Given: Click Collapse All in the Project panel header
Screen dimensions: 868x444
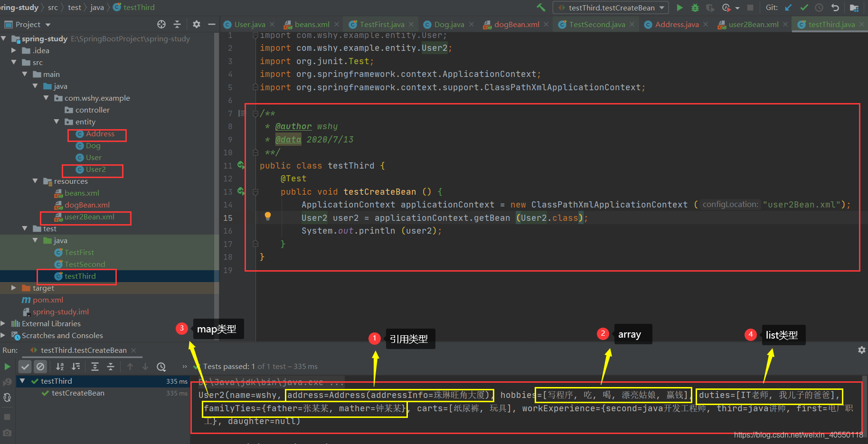Looking at the screenshot, I should (177, 24).
